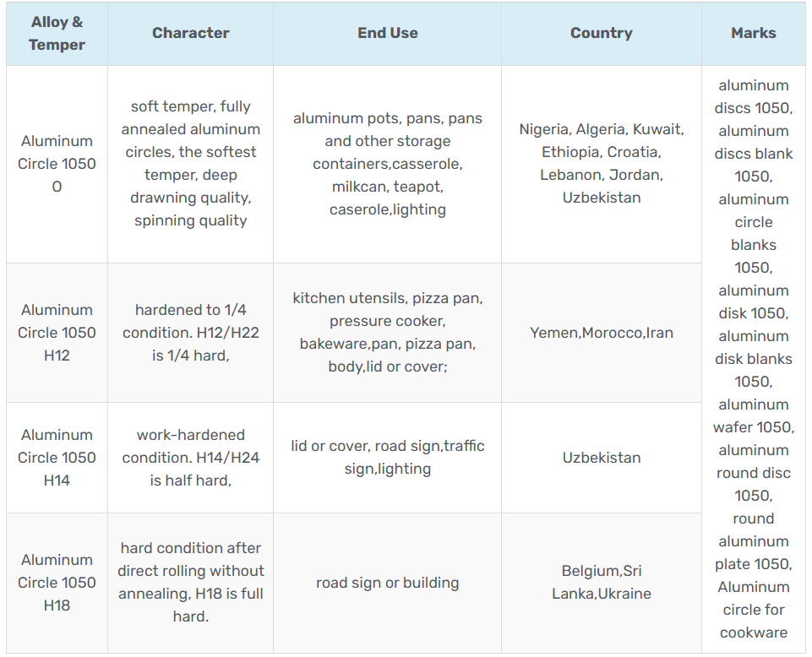Click the work-hardened condition H14/H24 text

point(190,458)
